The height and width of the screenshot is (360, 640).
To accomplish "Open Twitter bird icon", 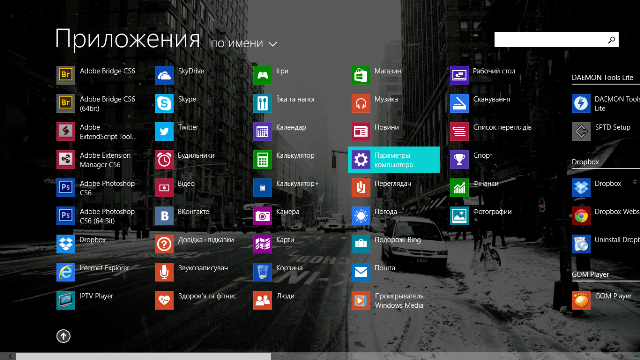I will 164,131.
